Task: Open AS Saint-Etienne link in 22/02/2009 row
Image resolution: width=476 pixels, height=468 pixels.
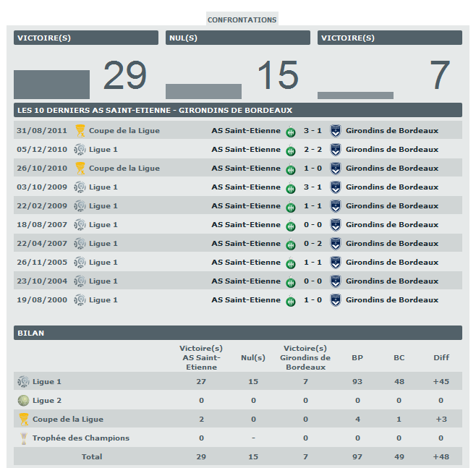Action: pos(245,206)
